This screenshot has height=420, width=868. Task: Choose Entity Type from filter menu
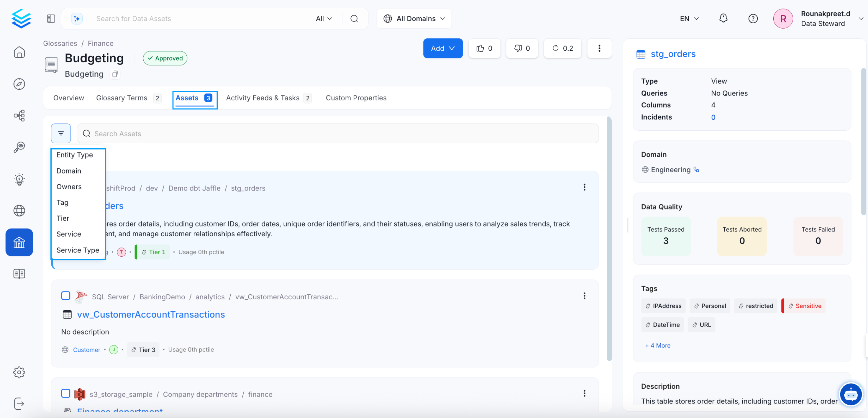tap(75, 155)
